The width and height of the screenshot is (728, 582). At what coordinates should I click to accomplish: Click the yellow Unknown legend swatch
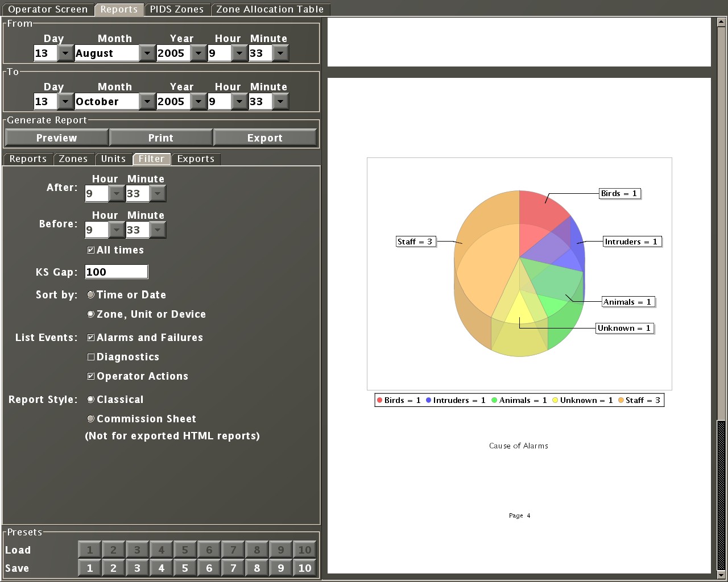coord(555,400)
